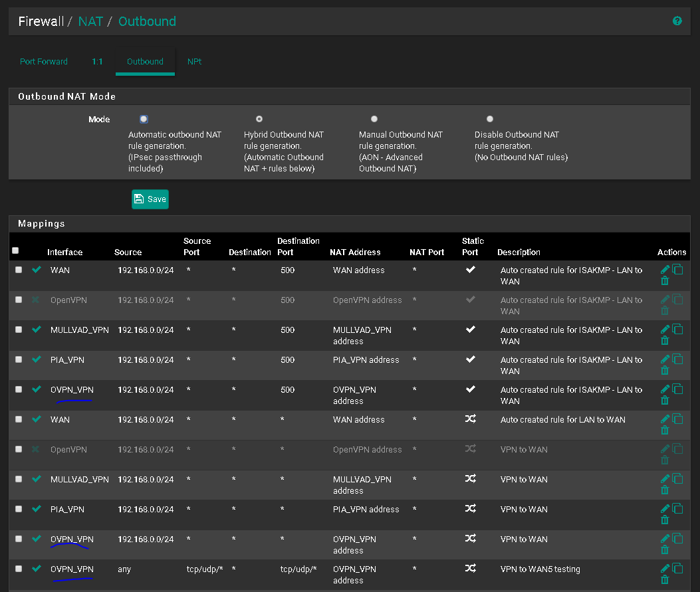Click the Save button
The image size is (700, 592).
point(150,199)
